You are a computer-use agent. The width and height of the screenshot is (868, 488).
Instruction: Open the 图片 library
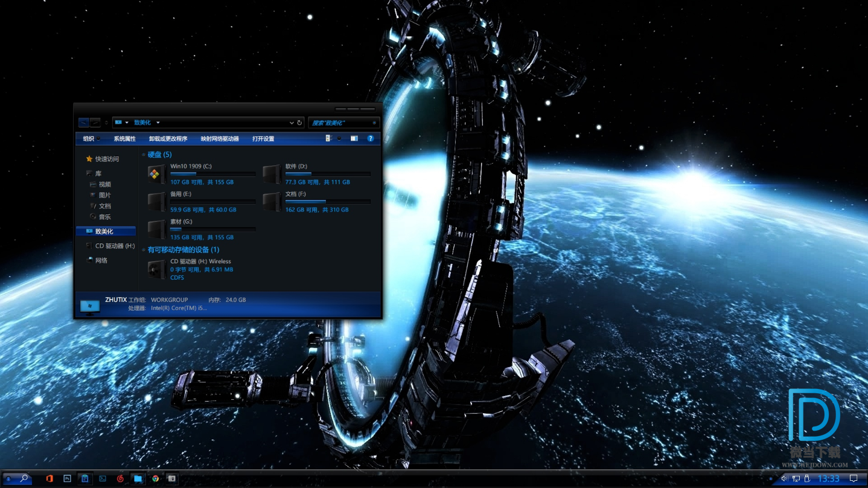tap(100, 195)
